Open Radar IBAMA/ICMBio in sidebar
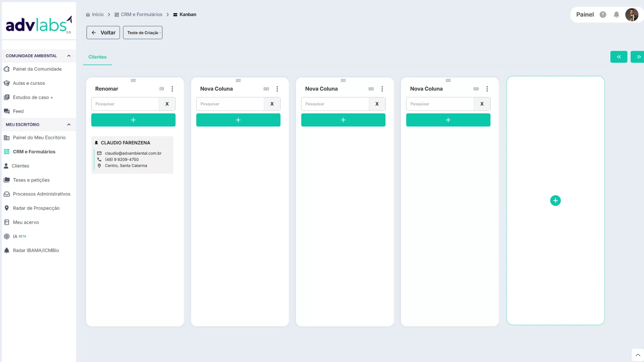This screenshot has height=362, width=644. coord(36,250)
